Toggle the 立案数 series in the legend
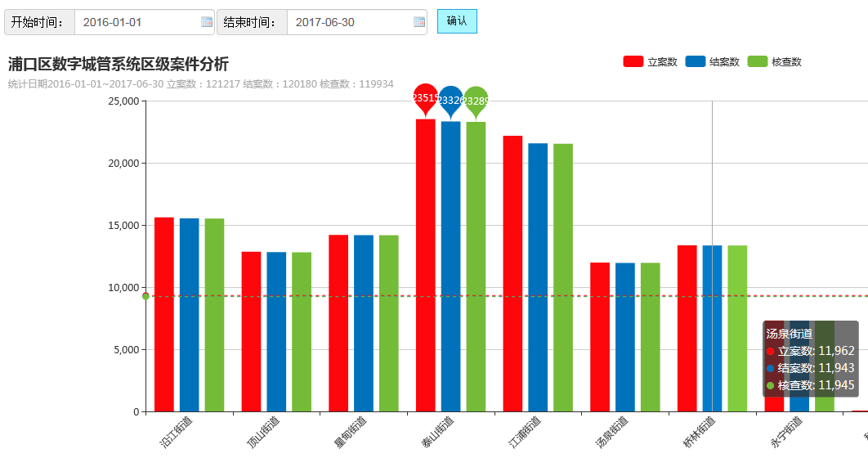Viewport: 868px width, 467px height. click(x=651, y=61)
